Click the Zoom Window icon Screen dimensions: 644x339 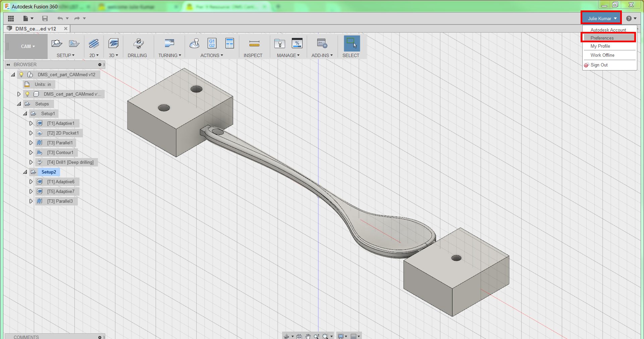click(325, 336)
